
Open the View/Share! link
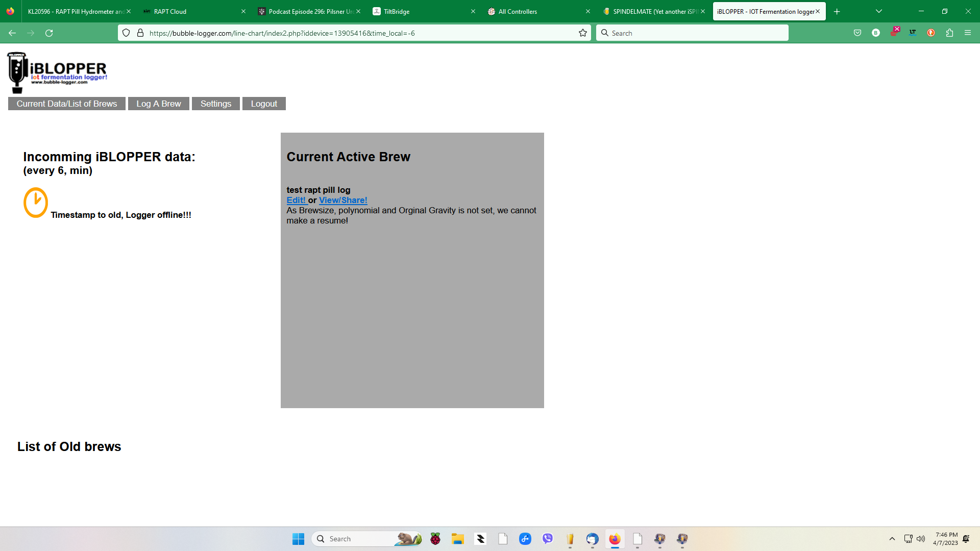pos(343,201)
